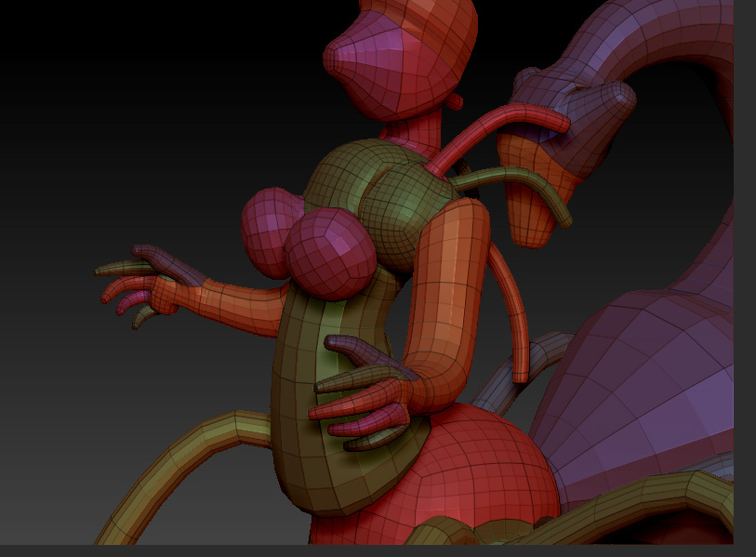Select the outstretched hand with spread fingers
Viewport: 756px width, 557px height.
pos(150,285)
